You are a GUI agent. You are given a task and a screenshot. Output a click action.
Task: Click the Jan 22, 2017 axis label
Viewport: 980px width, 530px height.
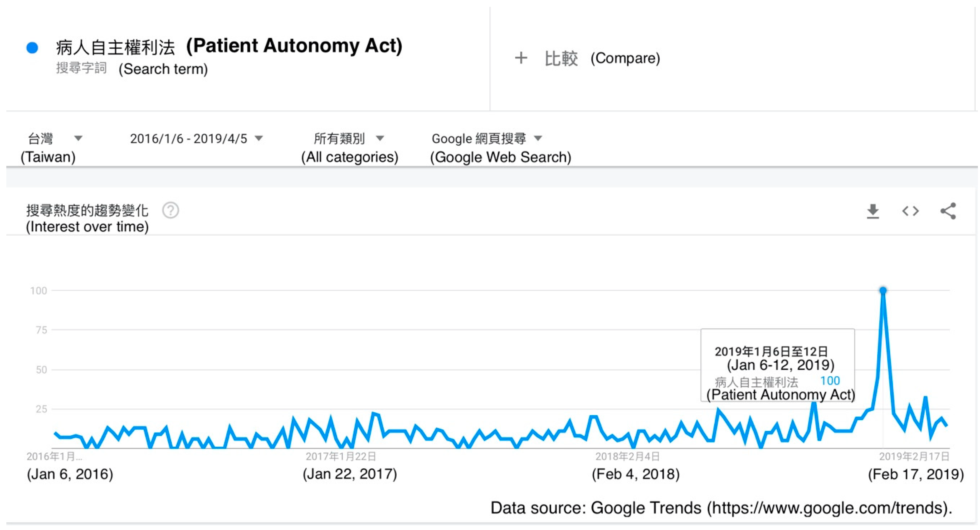[x=341, y=456]
